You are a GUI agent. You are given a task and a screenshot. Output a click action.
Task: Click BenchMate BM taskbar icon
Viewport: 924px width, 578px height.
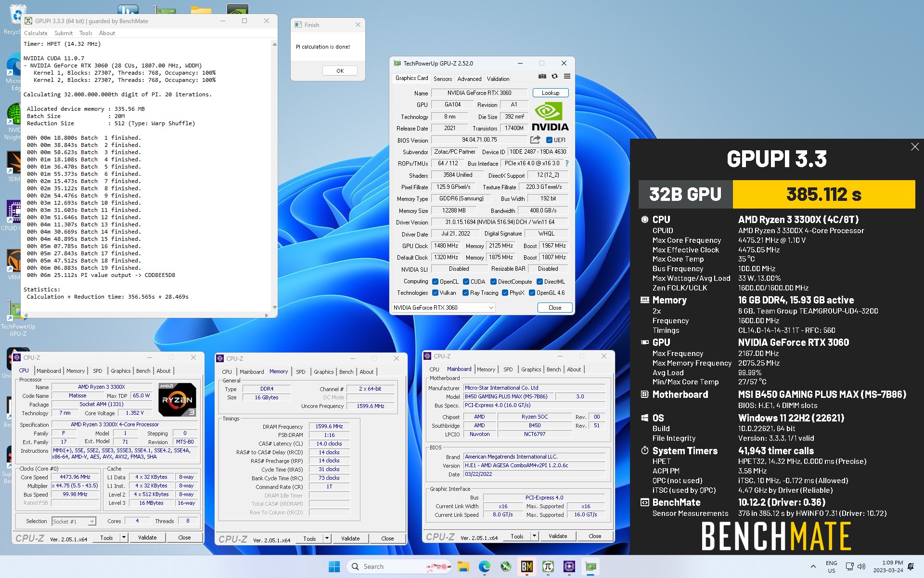click(x=526, y=566)
